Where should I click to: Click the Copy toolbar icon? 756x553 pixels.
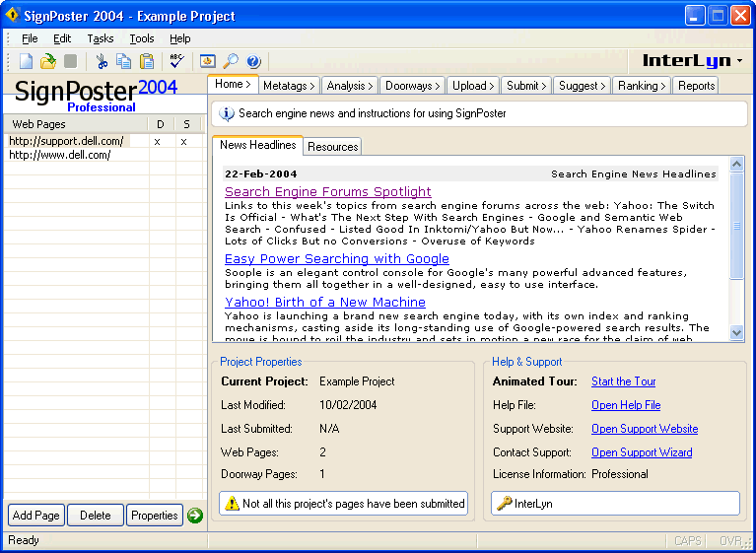pyautogui.click(x=124, y=61)
